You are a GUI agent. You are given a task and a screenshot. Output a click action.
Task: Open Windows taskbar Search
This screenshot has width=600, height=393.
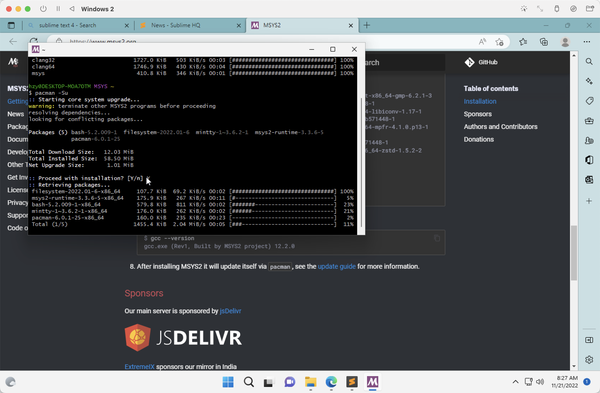(x=249, y=382)
